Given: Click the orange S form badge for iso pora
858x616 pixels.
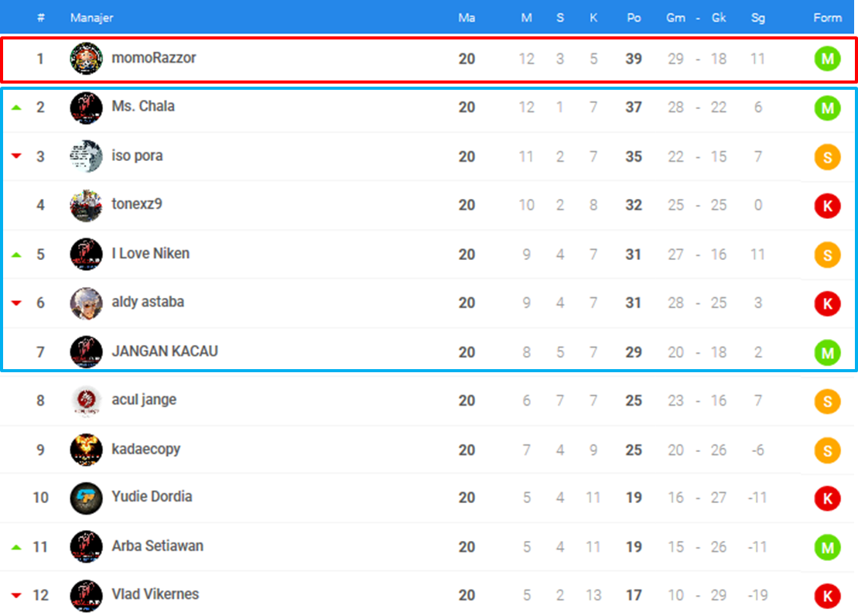Looking at the screenshot, I should pos(827,156).
